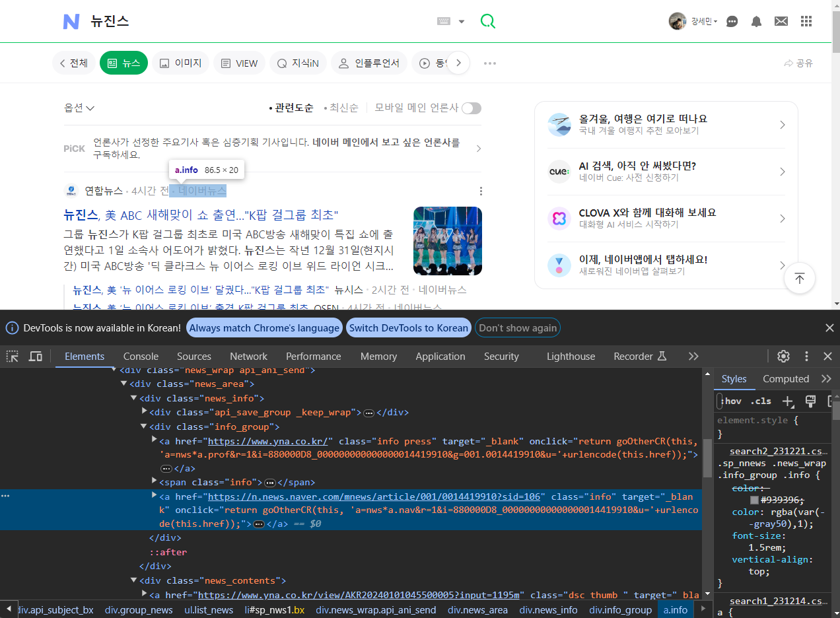The height and width of the screenshot is (618, 840).
Task: Open the services grid menu icon
Action: [806, 21]
